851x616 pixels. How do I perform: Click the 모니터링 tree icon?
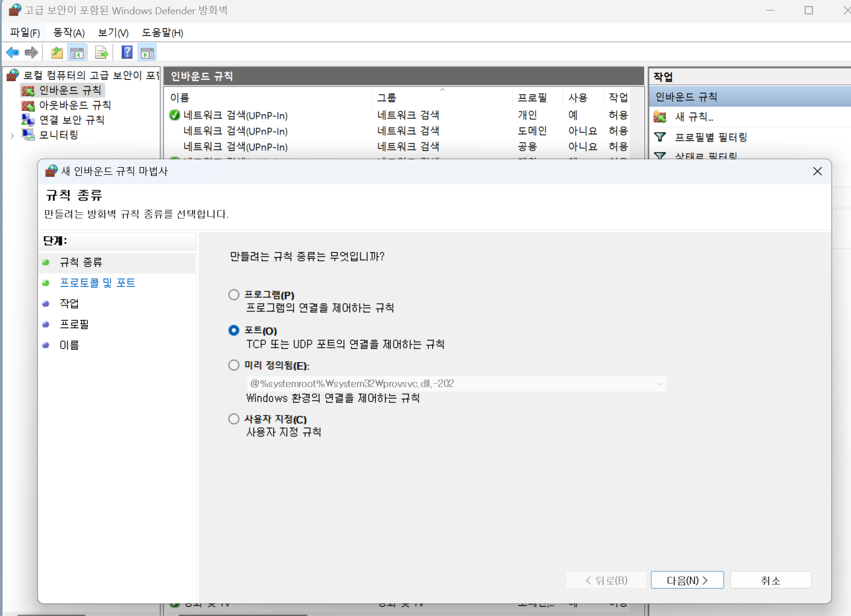pyautogui.click(x=28, y=135)
